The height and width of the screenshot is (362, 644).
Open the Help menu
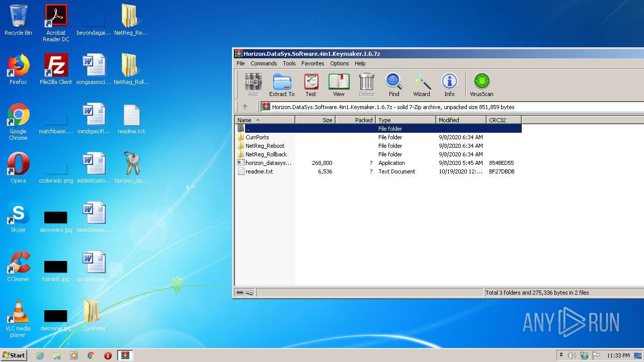[360, 63]
